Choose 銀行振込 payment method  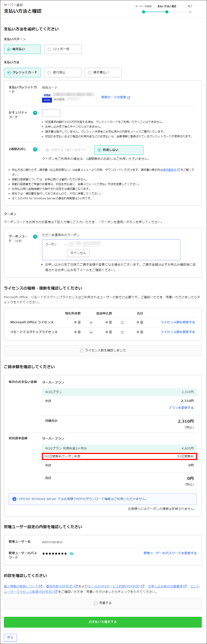pyautogui.click(x=63, y=73)
